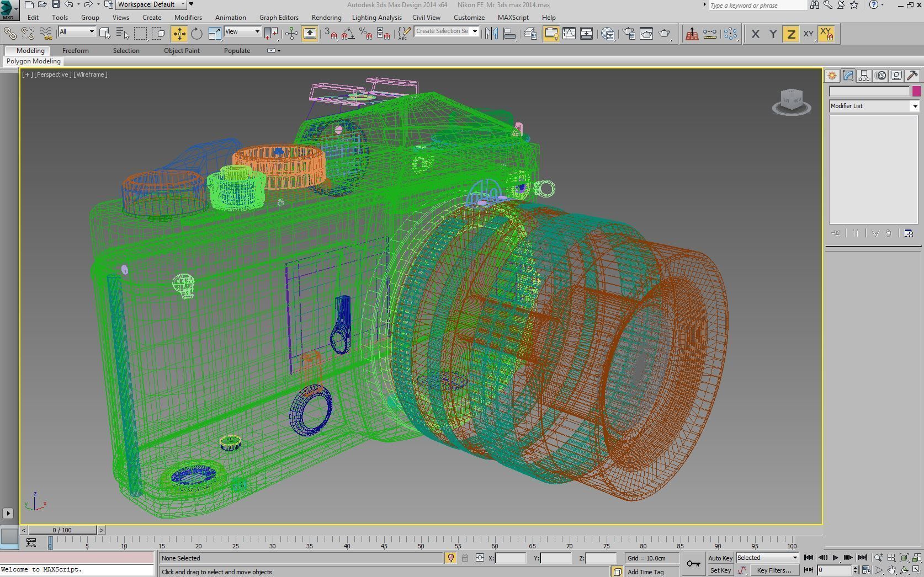Open the Workspace: Default dropdown

[x=151, y=4]
